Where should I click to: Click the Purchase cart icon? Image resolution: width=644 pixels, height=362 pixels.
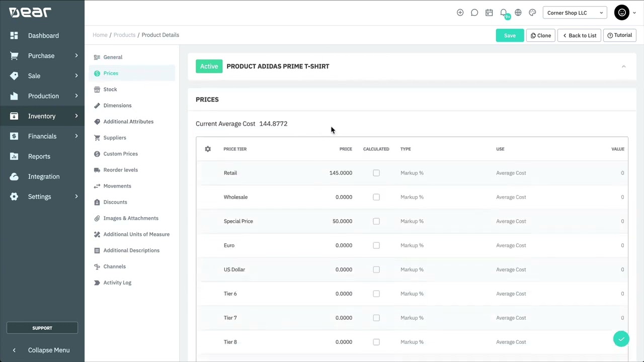[x=14, y=56]
